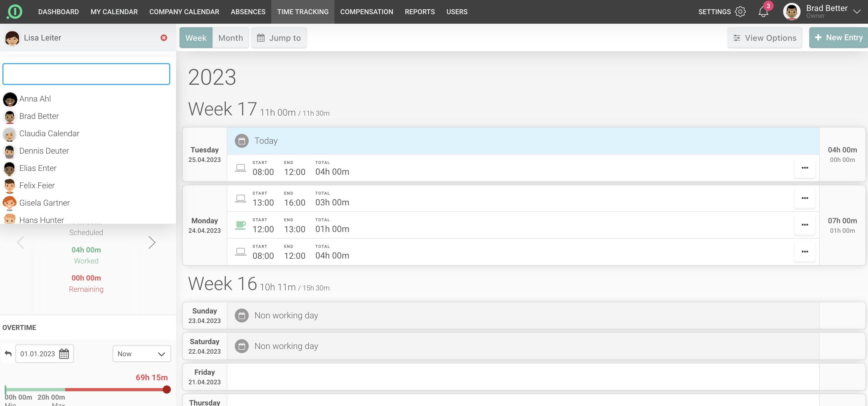
Task: Switch view to Month
Action: [x=230, y=38]
